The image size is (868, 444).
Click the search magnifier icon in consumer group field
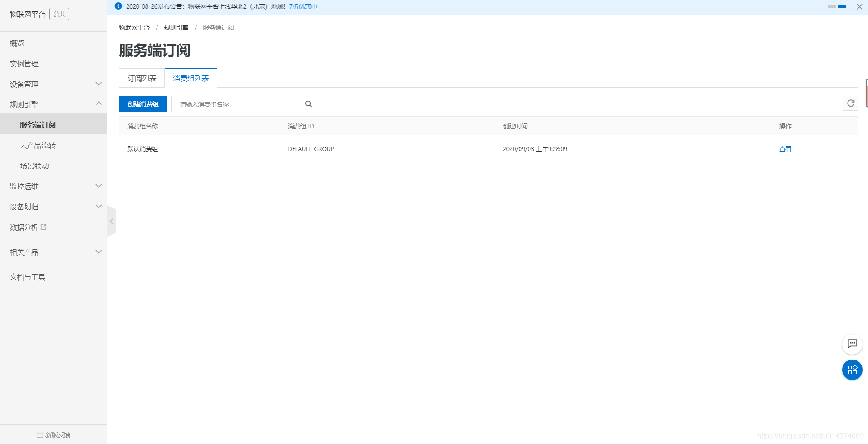(x=309, y=104)
